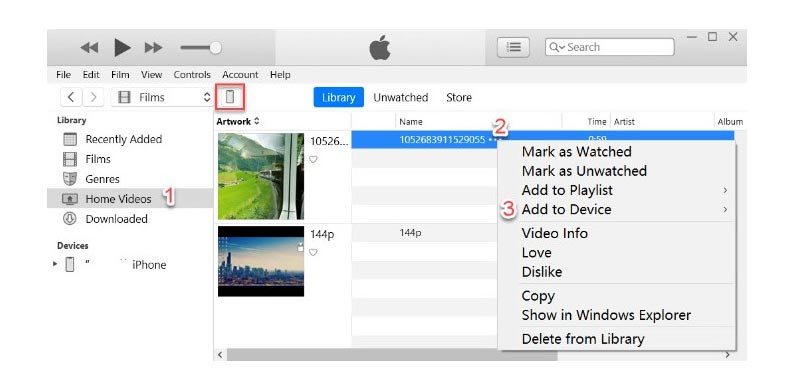Switch to the Library tab
The height and width of the screenshot is (385, 796).
339,98
